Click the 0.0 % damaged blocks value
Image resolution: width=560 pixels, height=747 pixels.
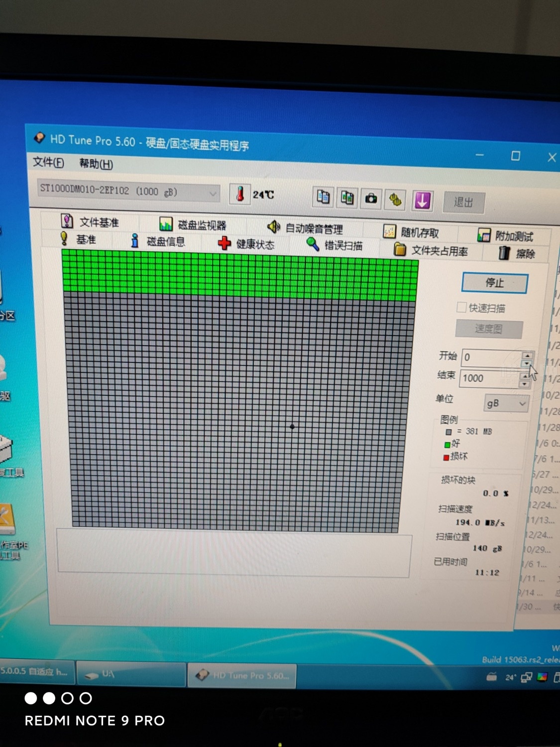pos(496,494)
